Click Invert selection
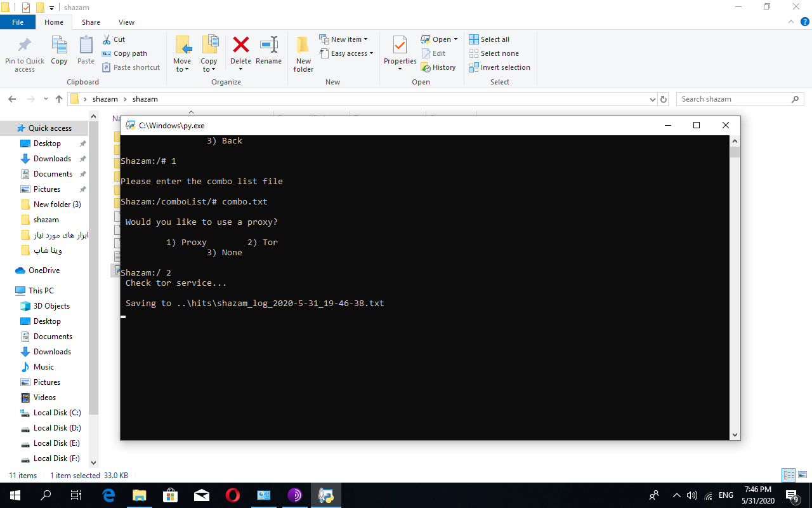The height and width of the screenshot is (508, 812). tap(499, 67)
